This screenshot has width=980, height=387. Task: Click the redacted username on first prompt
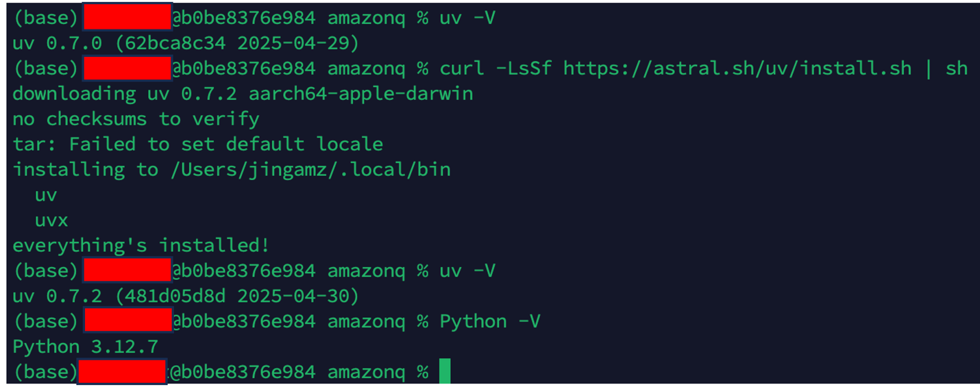pos(127,17)
